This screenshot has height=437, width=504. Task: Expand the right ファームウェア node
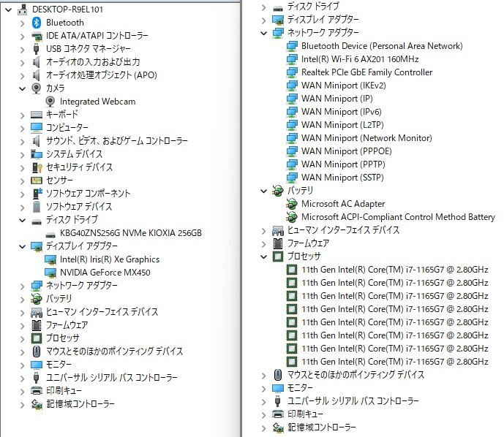tap(263, 244)
